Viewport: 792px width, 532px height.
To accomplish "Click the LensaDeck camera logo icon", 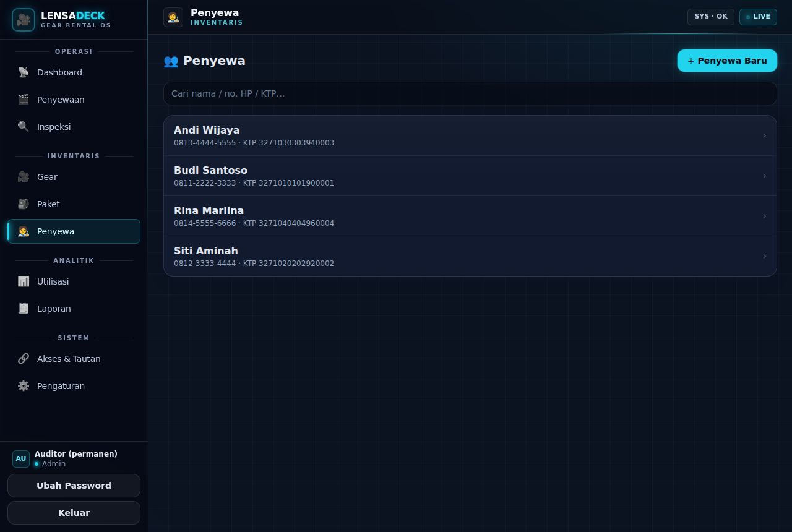I will [24, 20].
